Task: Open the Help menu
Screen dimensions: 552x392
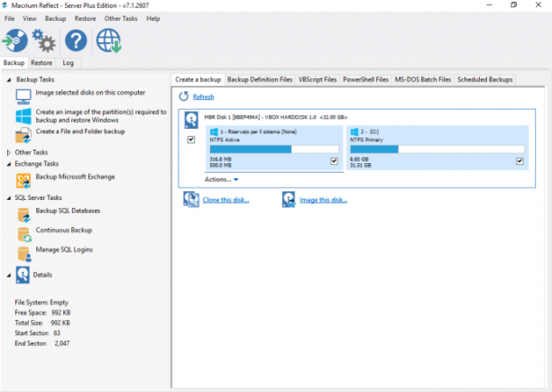Action: click(153, 19)
